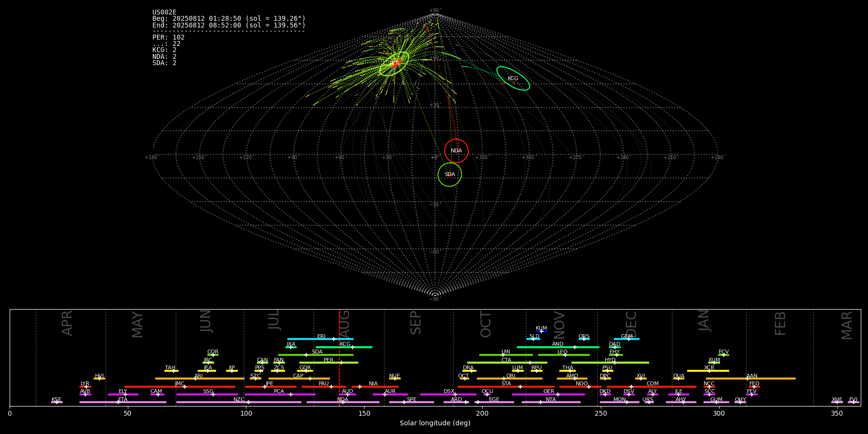Click the SDA bar label in the timeline
This screenshot has width=868, height=434.
point(317,352)
